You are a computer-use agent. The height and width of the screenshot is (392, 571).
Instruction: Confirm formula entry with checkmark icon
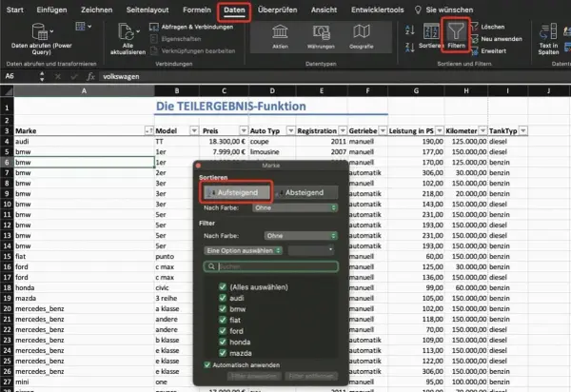point(74,76)
